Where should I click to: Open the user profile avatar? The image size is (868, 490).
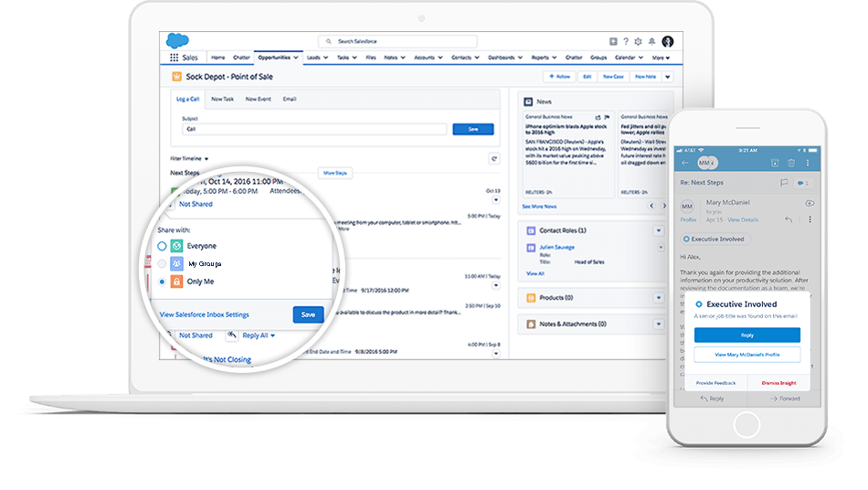(x=668, y=41)
